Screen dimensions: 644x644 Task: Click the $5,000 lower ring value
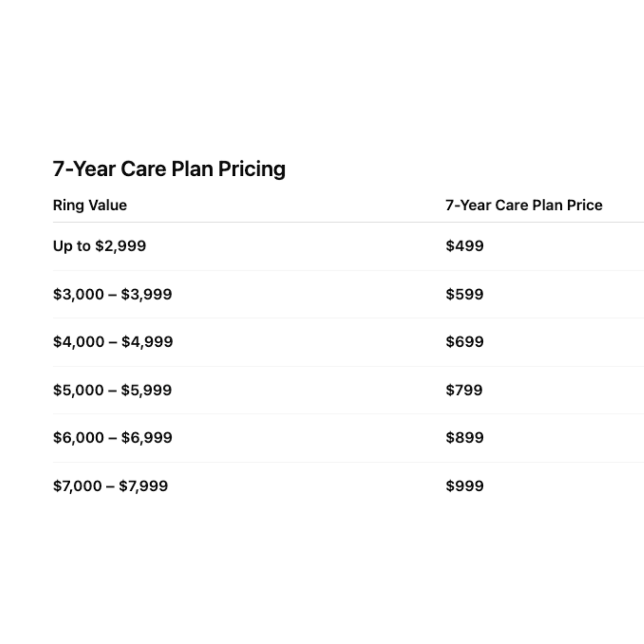click(x=78, y=390)
